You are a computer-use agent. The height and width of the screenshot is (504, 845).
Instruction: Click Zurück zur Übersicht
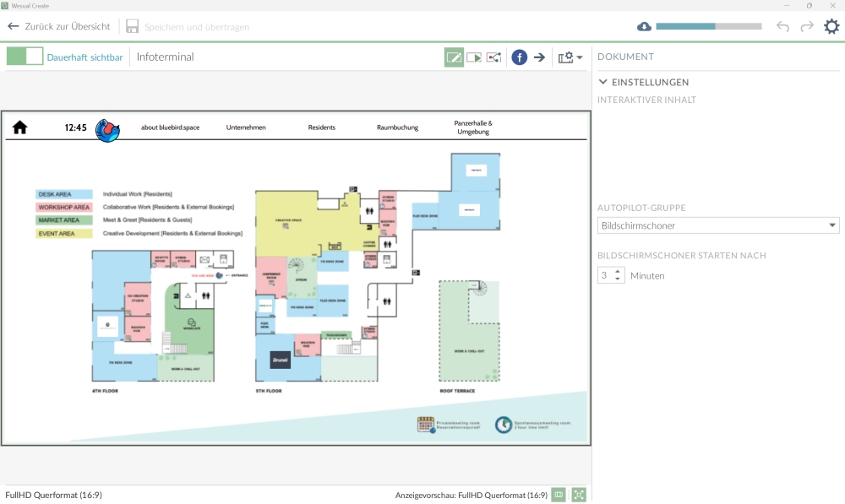point(59,26)
